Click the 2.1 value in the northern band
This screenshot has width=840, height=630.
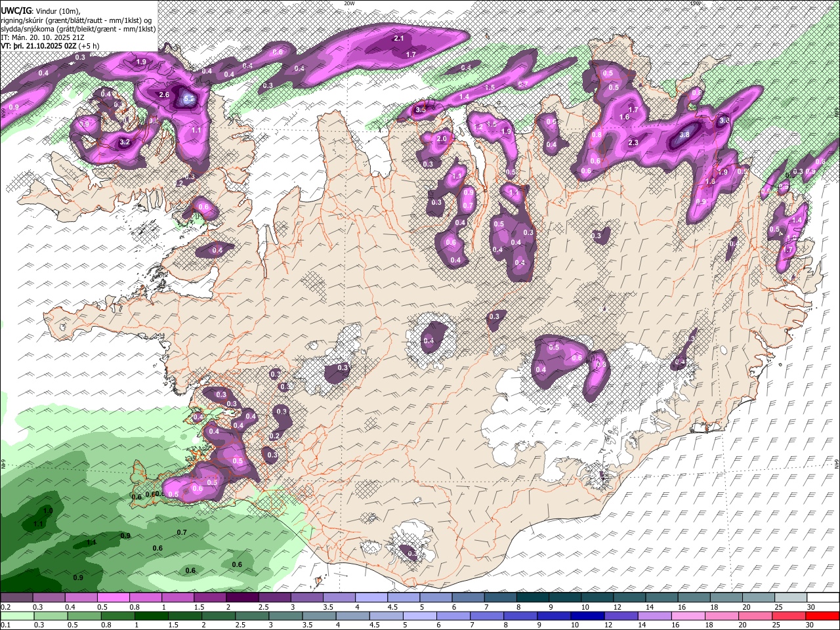point(398,39)
